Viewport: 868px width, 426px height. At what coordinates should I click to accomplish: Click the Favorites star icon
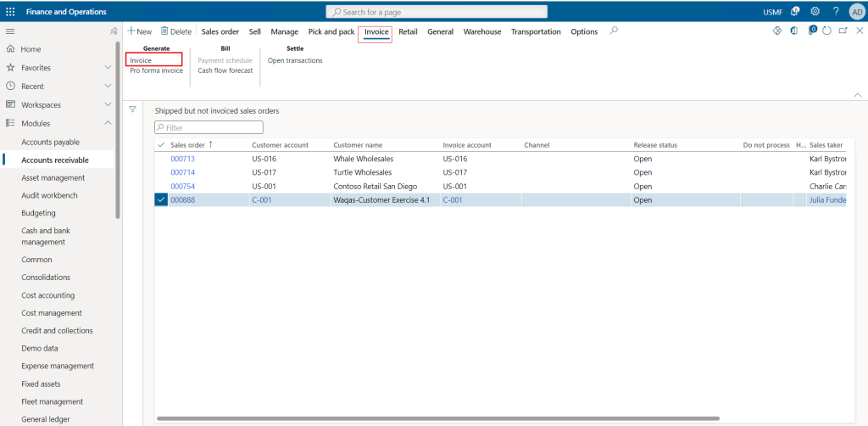(10, 68)
